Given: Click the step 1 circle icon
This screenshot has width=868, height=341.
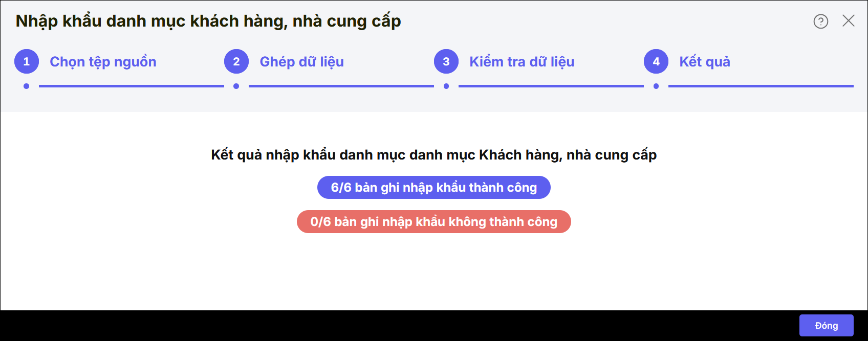Looking at the screenshot, I should pyautogui.click(x=27, y=62).
